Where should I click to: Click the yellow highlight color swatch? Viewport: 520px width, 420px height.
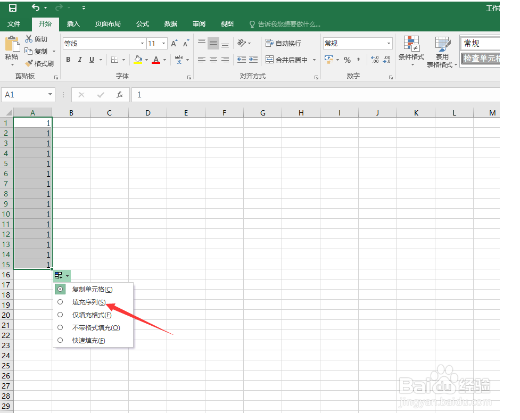click(x=138, y=63)
